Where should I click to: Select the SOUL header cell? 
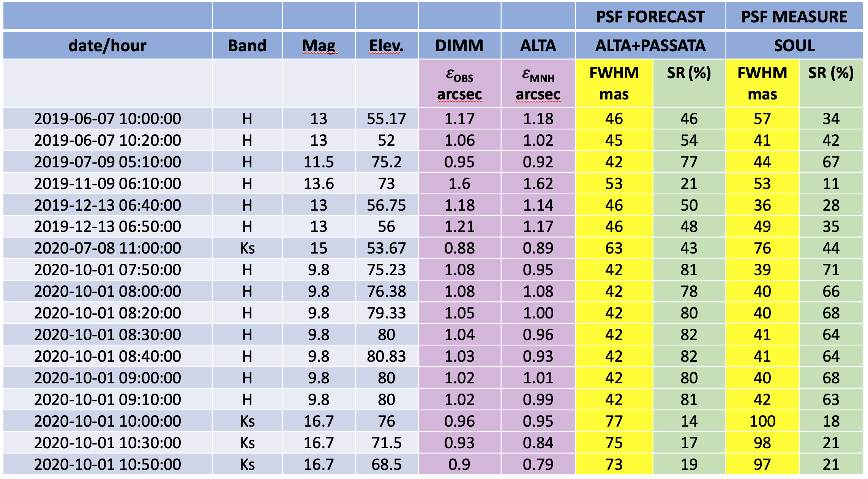click(794, 46)
